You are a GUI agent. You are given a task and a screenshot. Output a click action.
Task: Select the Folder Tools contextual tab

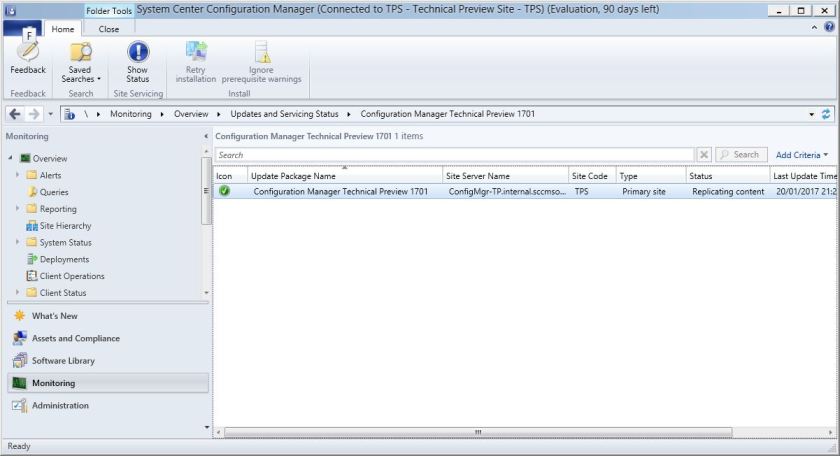point(109,10)
